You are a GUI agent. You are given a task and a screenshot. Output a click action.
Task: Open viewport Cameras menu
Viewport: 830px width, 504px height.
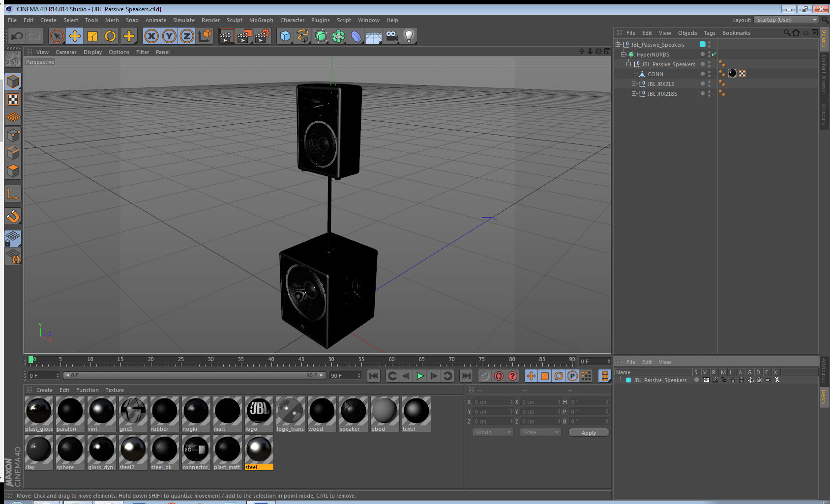click(x=66, y=52)
